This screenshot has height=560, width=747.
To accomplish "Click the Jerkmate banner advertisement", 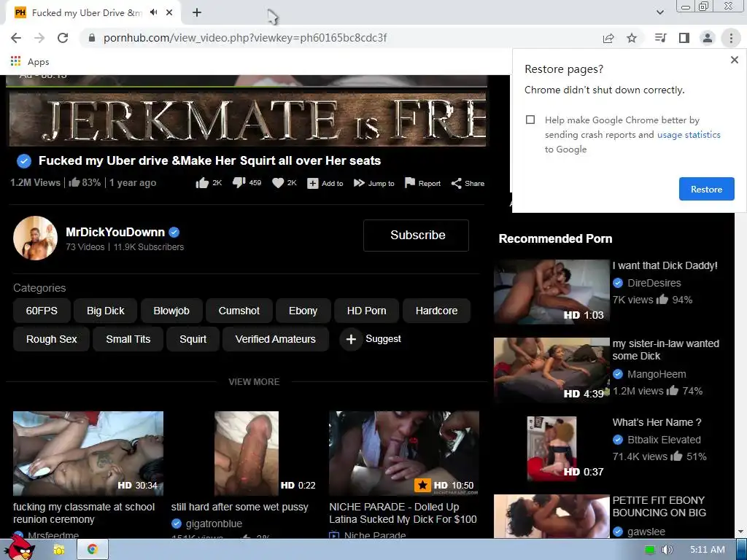I will (248, 119).
